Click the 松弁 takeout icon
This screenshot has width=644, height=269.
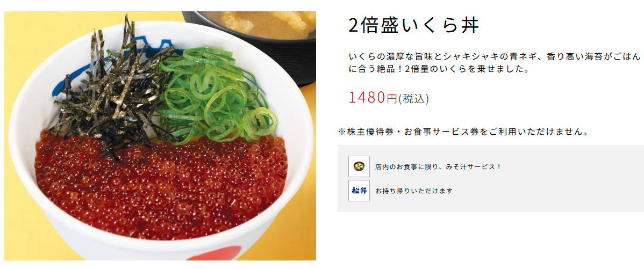(x=359, y=191)
